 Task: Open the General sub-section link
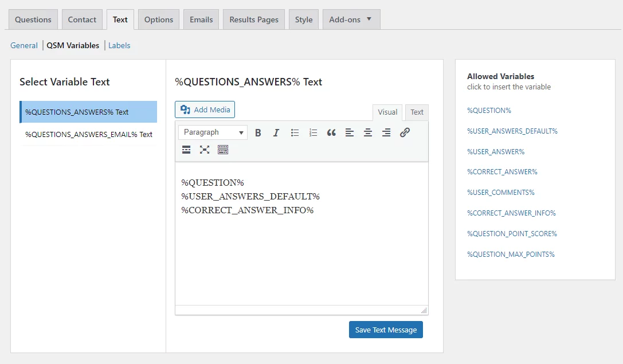pyautogui.click(x=24, y=45)
